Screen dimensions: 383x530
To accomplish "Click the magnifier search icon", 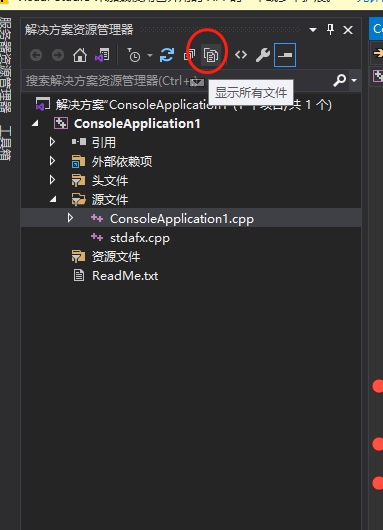I will 340,80.
